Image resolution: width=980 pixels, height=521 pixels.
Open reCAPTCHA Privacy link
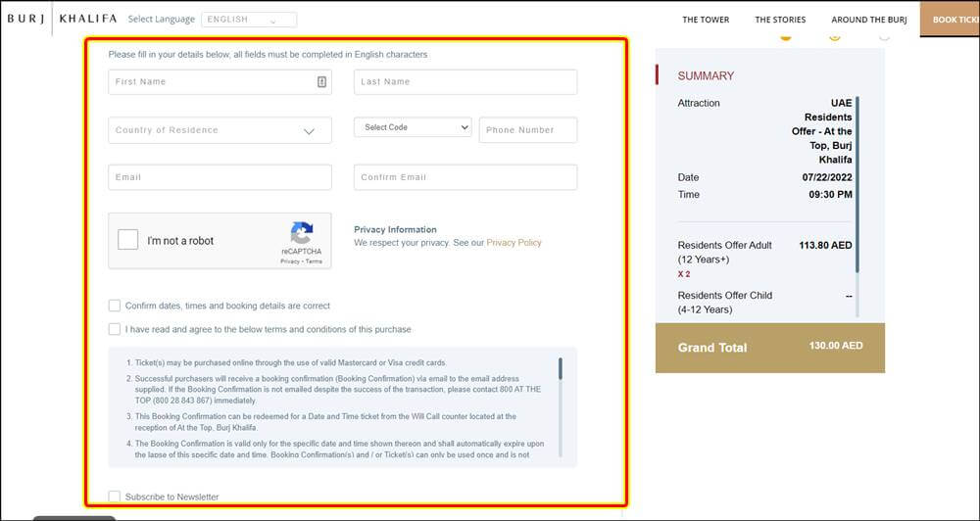(290, 261)
